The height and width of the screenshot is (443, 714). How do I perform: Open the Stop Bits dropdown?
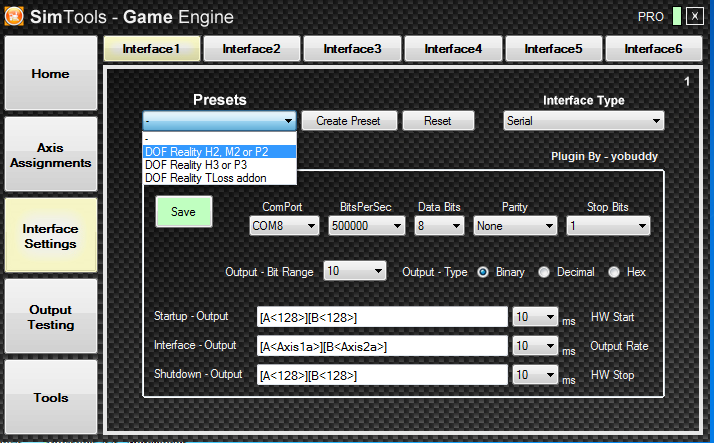[608, 226]
